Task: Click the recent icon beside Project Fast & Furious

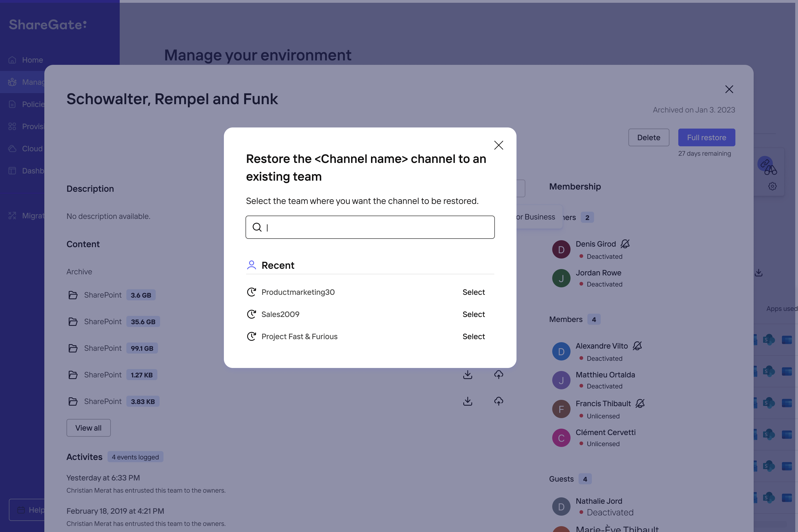Action: [251, 336]
